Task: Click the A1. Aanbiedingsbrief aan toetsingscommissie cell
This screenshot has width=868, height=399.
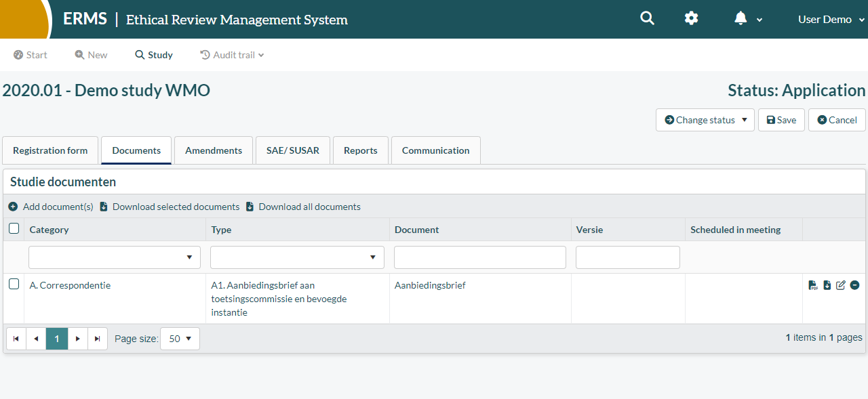Action: pos(298,299)
